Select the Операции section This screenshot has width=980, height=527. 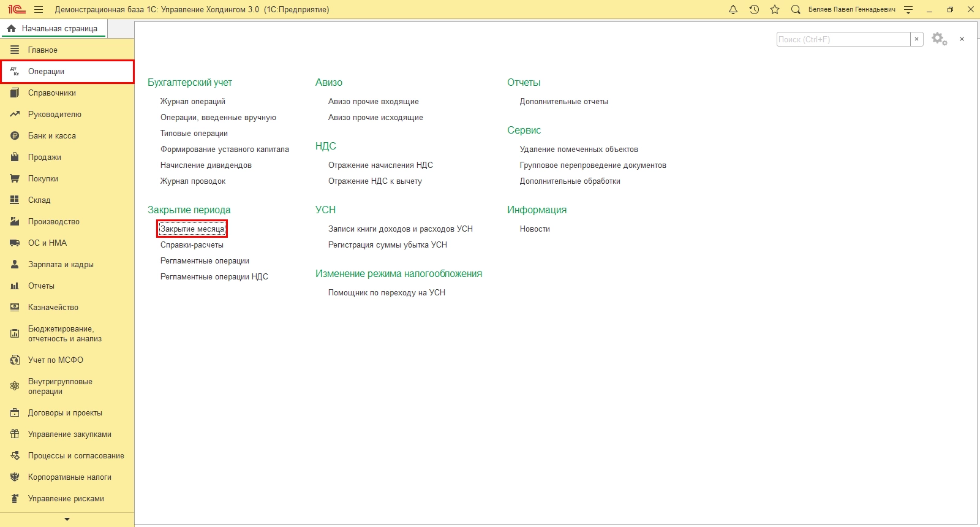click(67, 72)
